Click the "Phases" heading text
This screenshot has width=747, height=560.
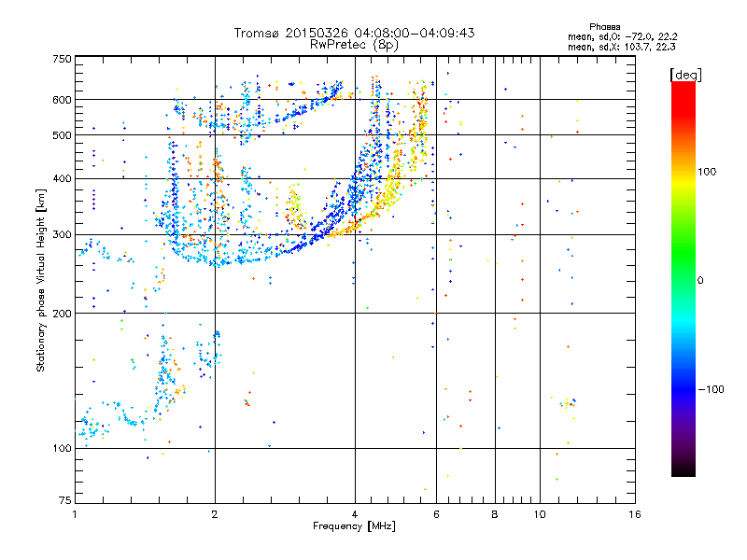tap(604, 27)
